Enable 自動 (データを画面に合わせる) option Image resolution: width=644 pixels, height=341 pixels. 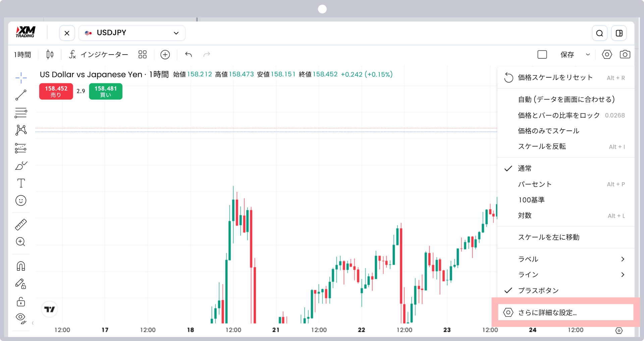[566, 99]
